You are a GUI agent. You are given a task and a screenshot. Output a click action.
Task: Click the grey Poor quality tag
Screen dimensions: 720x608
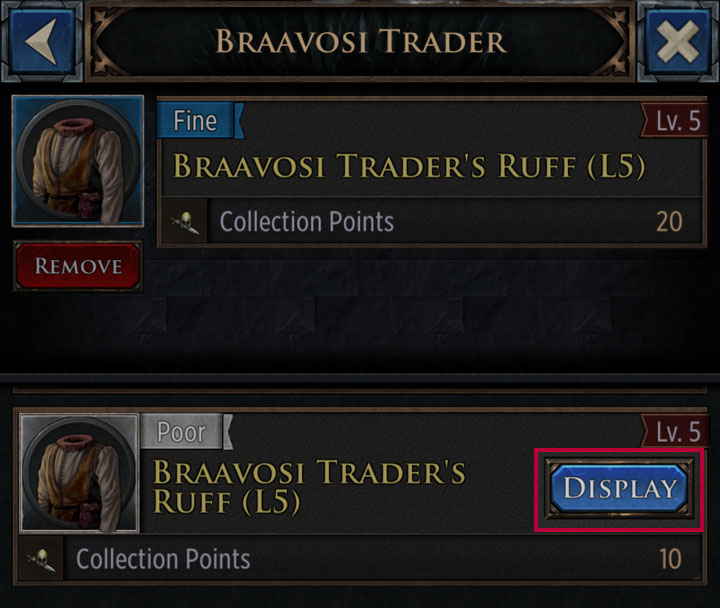[x=186, y=432]
